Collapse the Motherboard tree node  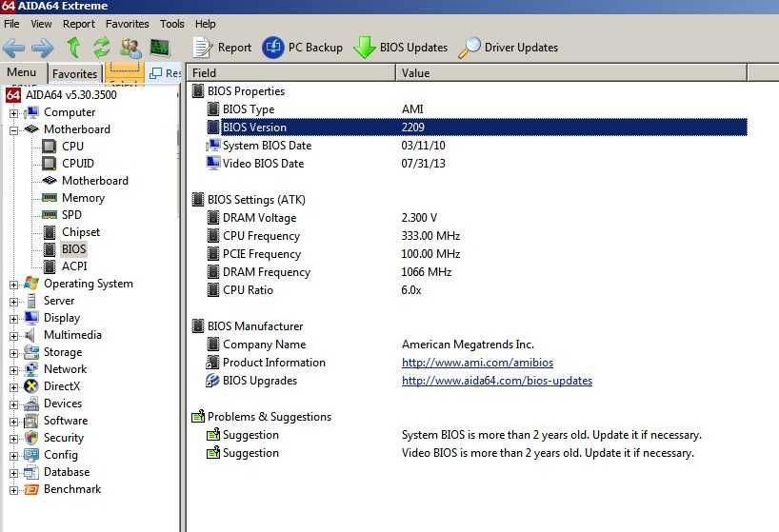tap(14, 130)
